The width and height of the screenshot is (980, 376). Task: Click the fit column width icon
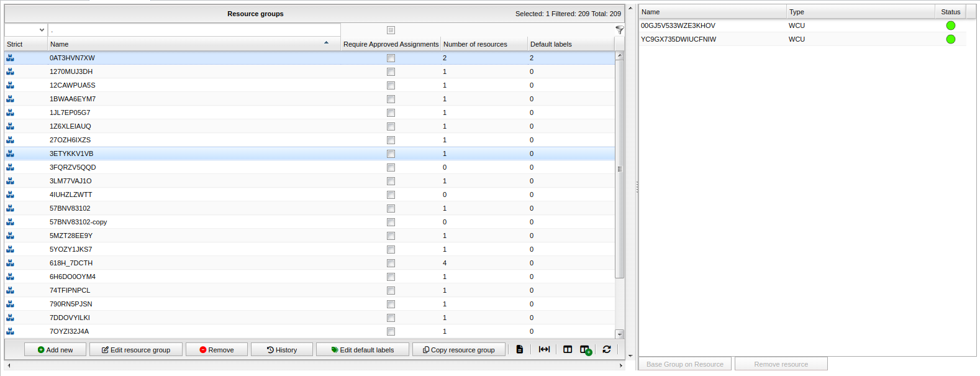coord(544,349)
